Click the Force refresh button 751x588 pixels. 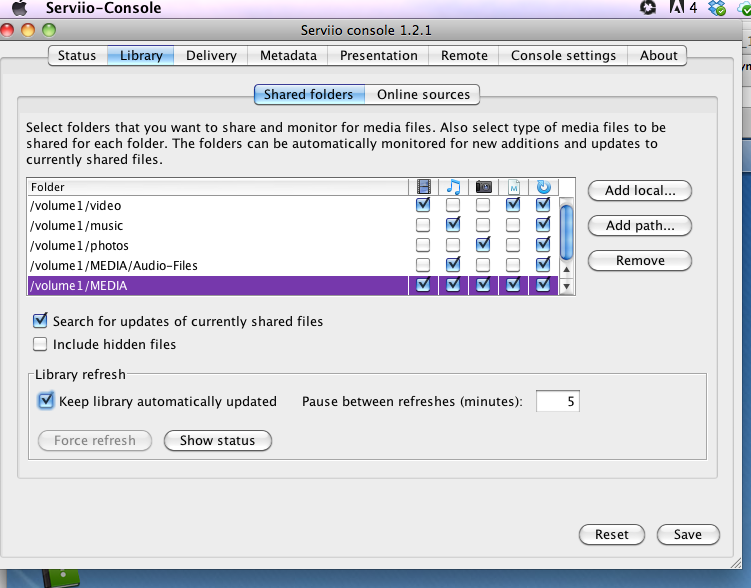pos(95,441)
